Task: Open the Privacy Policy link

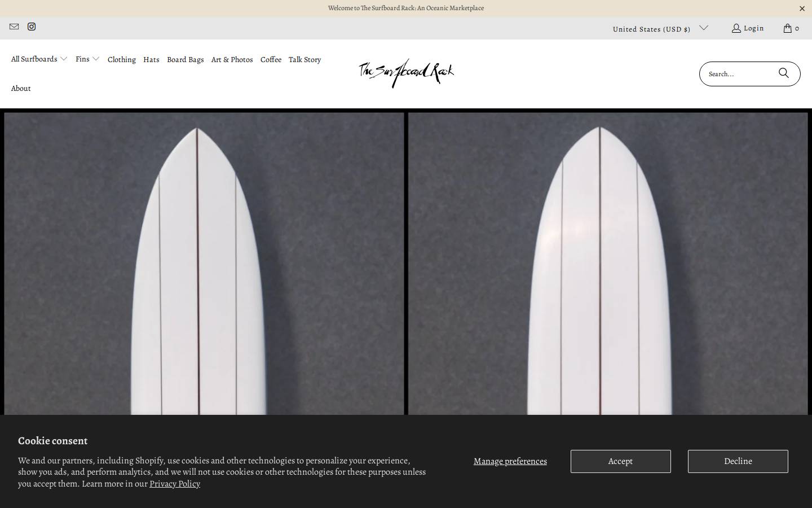Action: [x=175, y=484]
